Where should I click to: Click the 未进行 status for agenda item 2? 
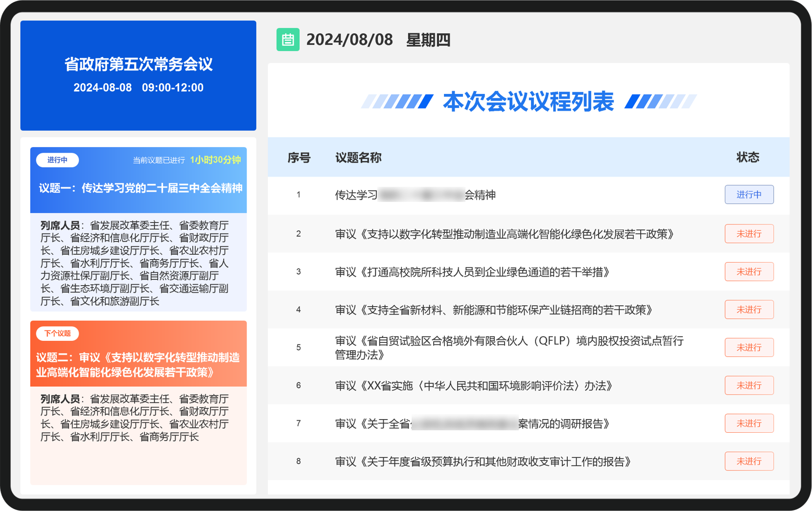pos(749,234)
